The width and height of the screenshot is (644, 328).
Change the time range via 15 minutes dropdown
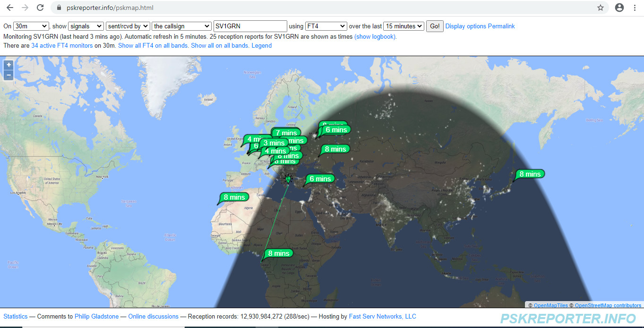[403, 26]
